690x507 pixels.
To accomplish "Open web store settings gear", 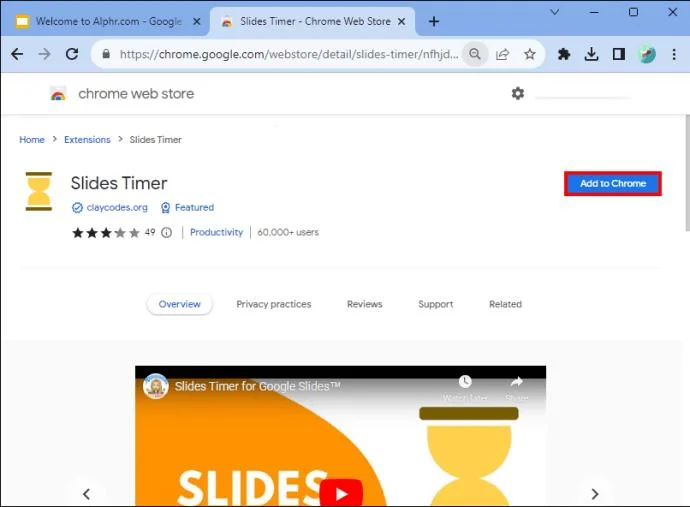I will coord(518,93).
